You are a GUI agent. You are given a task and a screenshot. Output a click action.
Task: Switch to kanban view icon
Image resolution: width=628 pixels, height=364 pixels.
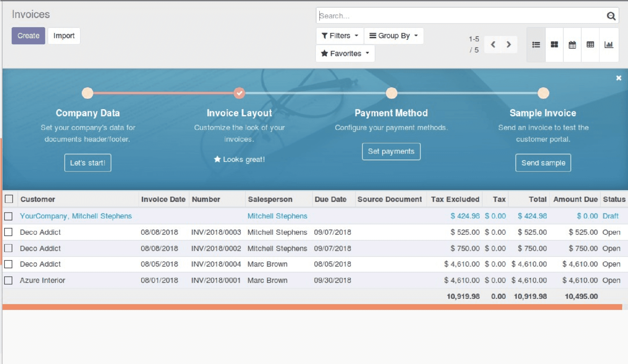point(554,45)
